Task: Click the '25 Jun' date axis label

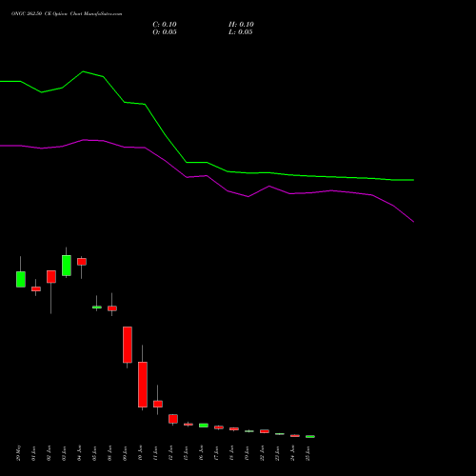Action: 307,453
